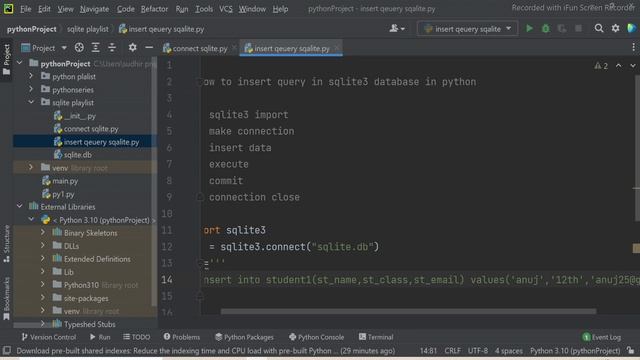Screen dimensions: 640x360
Task: Open the Terminal tool window
Action: pyautogui.click(x=376, y=337)
